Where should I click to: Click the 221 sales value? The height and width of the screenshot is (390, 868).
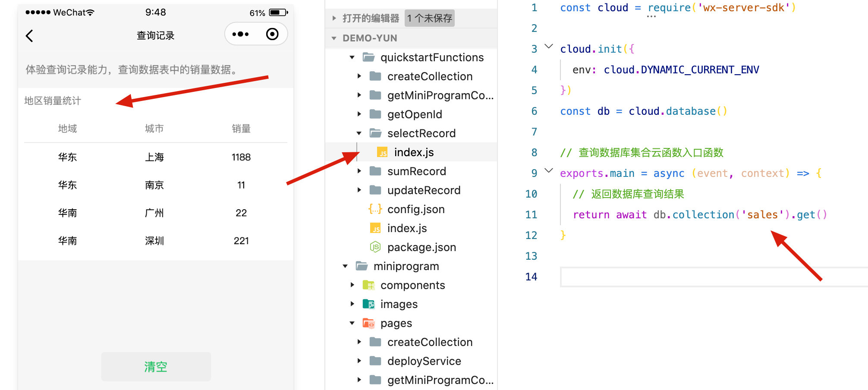(241, 241)
